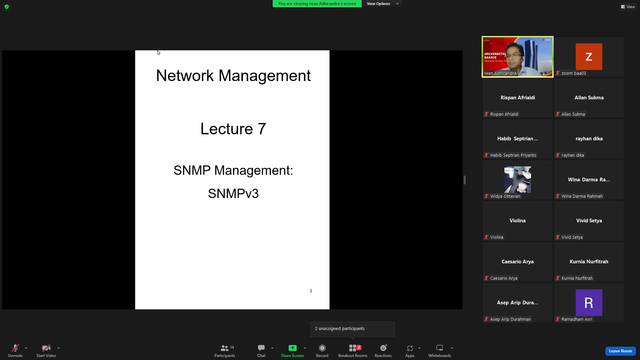Image resolution: width=640 pixels, height=360 pixels.
Task: Click muted mic icon on Asep Arip Durahman tile
Action: (x=486, y=319)
